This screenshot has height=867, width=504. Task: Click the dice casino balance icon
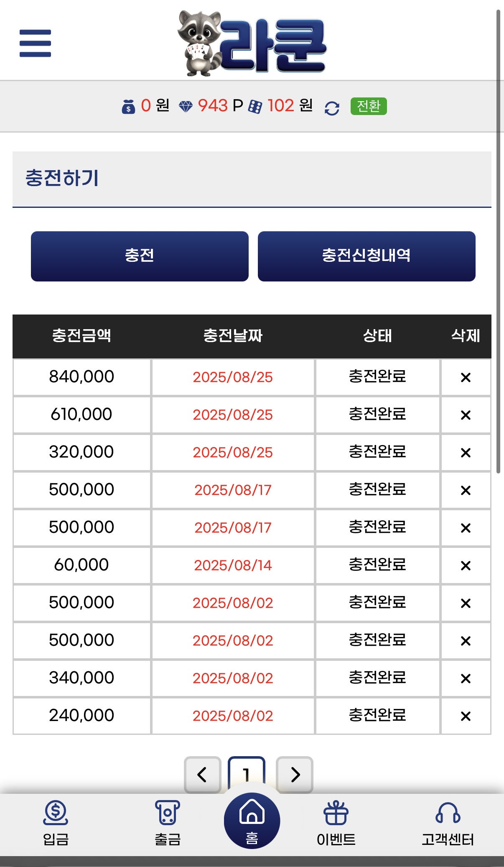255,107
